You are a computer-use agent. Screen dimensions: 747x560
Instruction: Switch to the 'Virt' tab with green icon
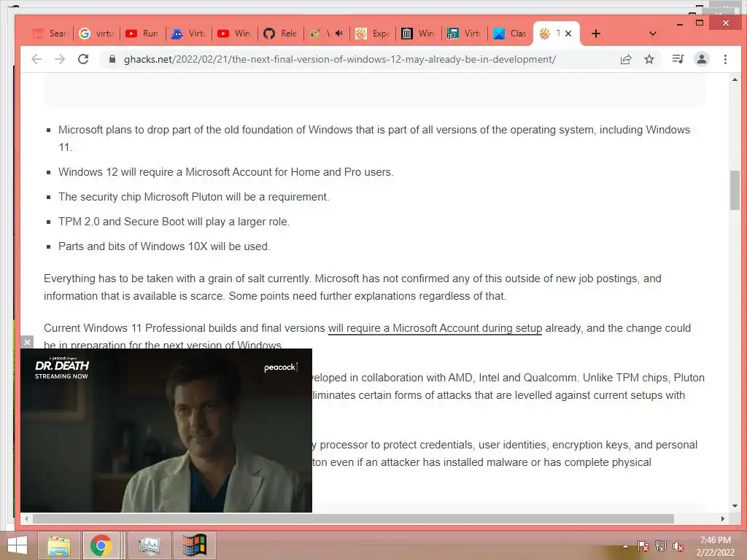[x=465, y=34]
